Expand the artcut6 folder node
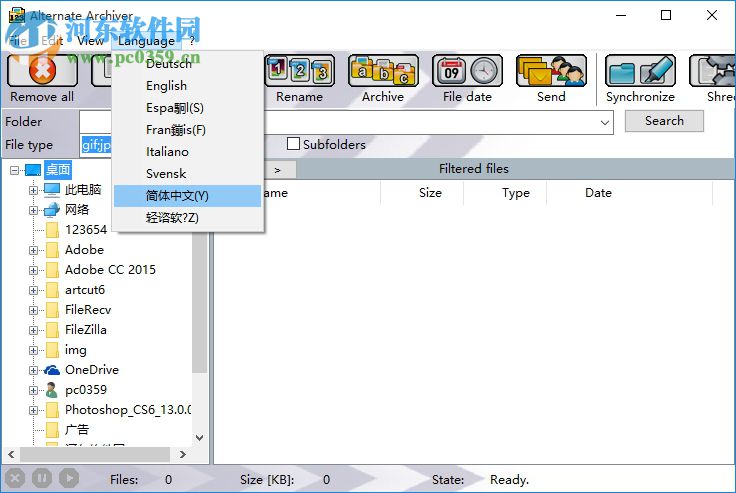Screen dimensions: 736x493 tap(33, 290)
